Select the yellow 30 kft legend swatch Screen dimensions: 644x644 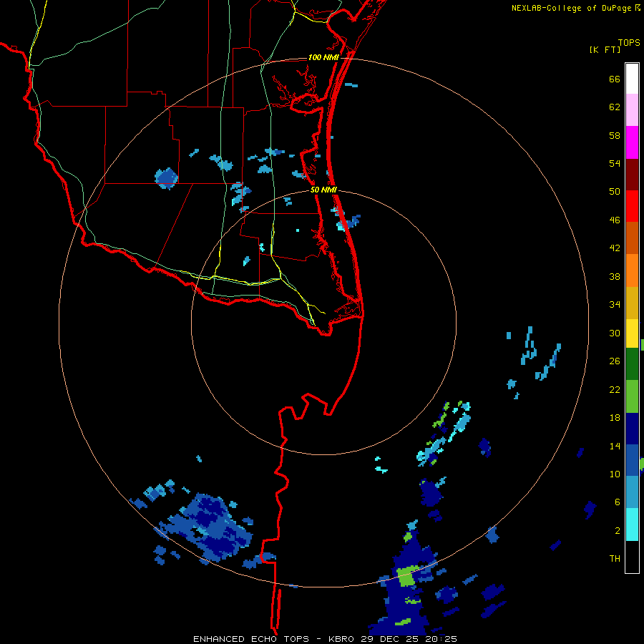click(x=632, y=333)
